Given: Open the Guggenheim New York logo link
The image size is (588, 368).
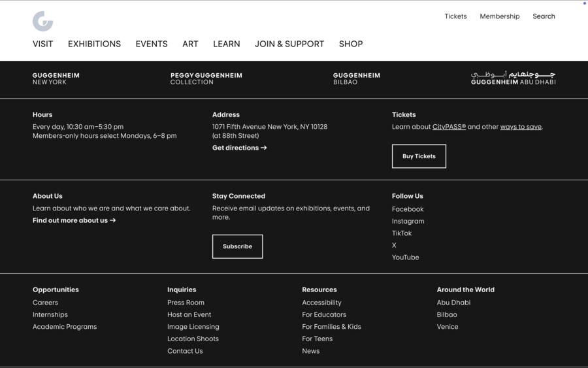Looking at the screenshot, I should 56,78.
